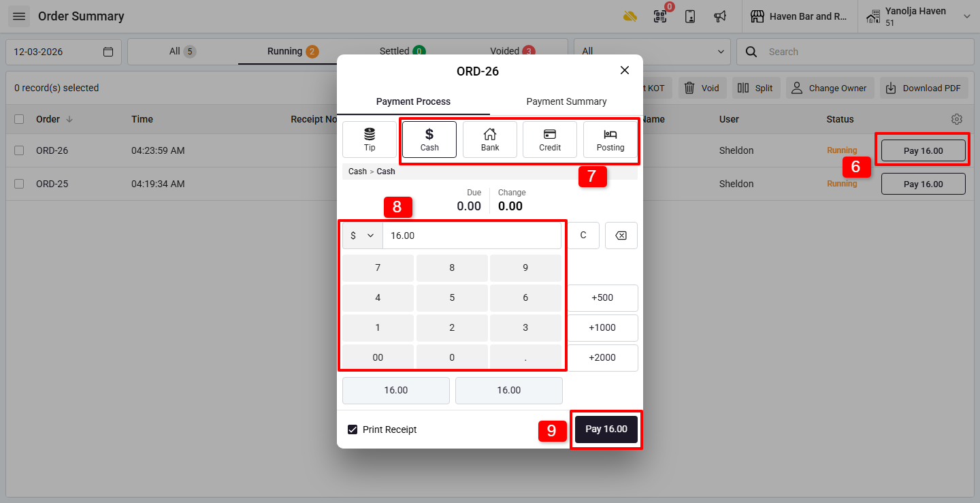
Task: Click the Status column header
Action: pyautogui.click(x=840, y=119)
